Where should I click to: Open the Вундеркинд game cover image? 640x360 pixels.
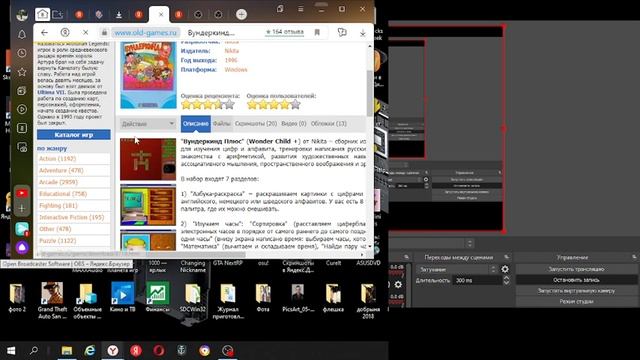[x=149, y=75]
